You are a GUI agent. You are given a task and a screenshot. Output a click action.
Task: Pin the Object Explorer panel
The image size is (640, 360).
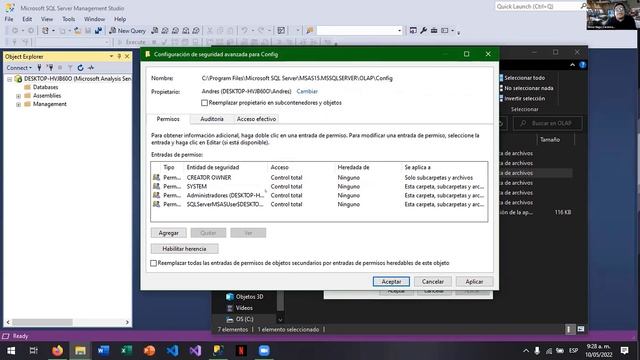click(119, 56)
